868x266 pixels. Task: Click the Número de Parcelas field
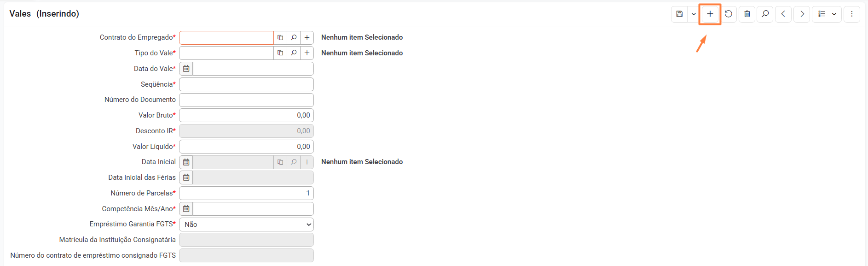[x=246, y=193]
